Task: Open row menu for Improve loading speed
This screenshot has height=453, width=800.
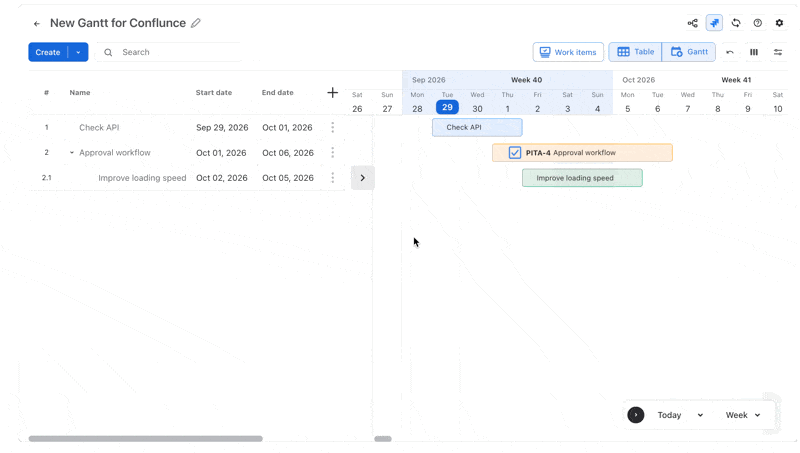Action: (333, 178)
